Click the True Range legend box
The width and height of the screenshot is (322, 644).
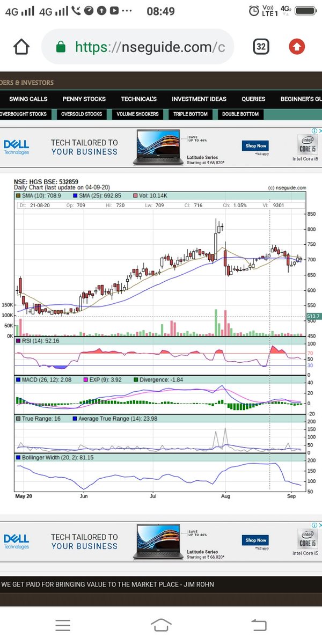click(x=18, y=419)
